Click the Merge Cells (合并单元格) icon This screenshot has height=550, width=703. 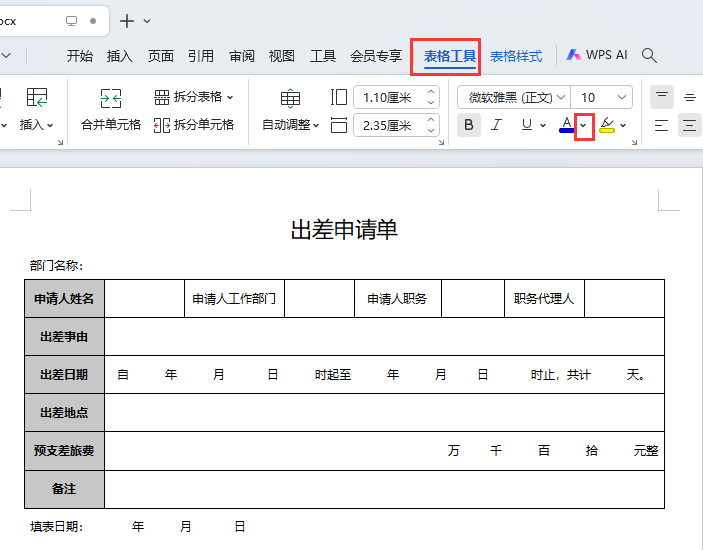pyautogui.click(x=110, y=98)
